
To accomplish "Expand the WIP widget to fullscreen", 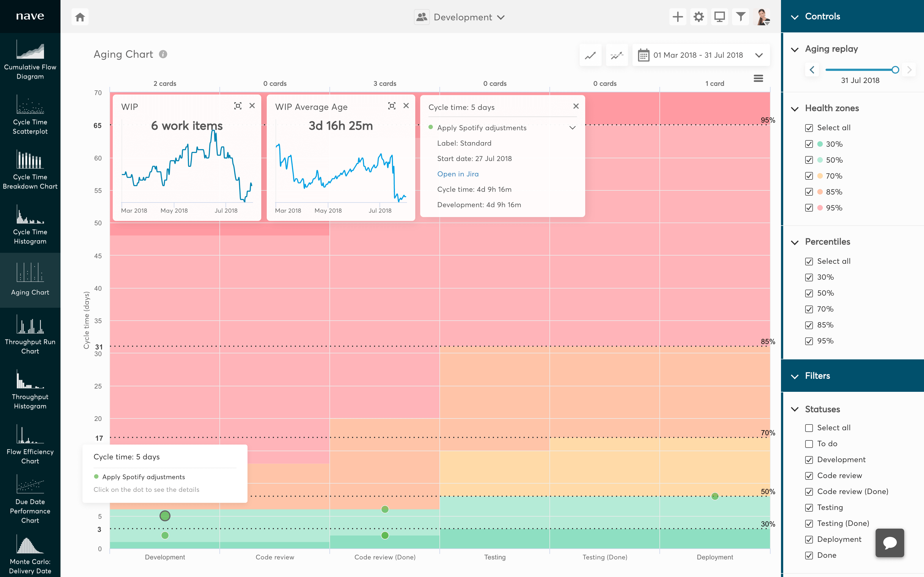I will 238,106.
